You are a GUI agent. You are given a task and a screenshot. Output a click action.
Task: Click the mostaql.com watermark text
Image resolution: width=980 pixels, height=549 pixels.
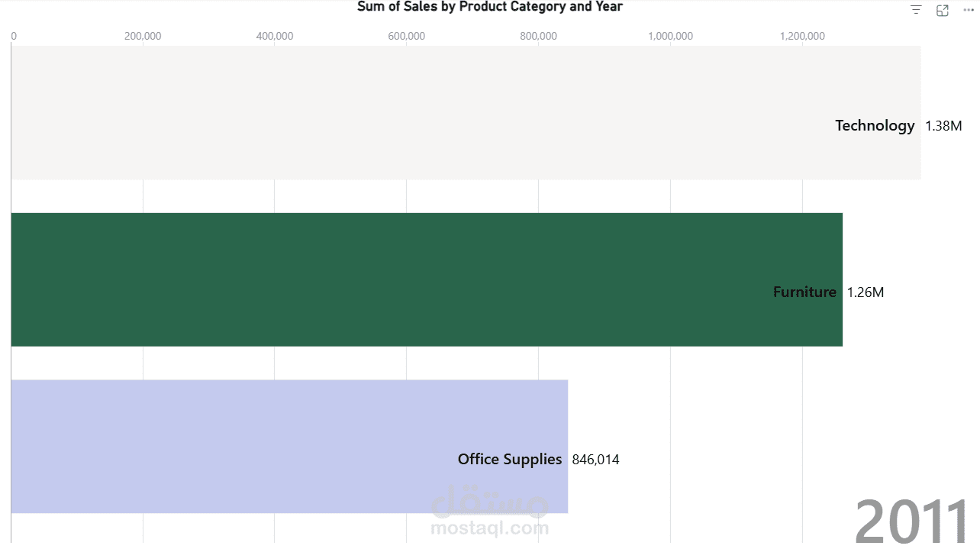[x=489, y=528]
